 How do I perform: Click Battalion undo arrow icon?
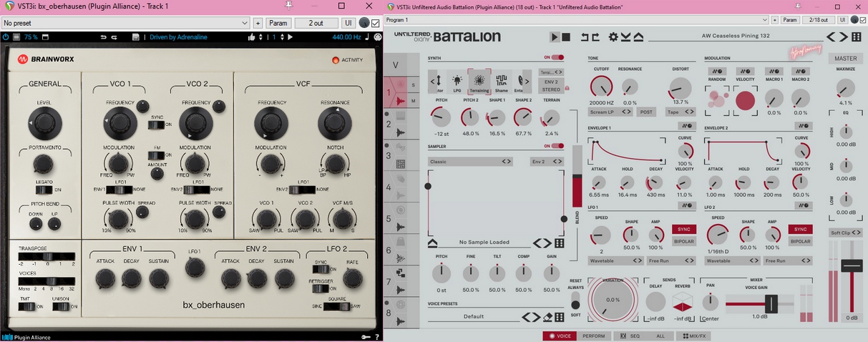tap(585, 36)
